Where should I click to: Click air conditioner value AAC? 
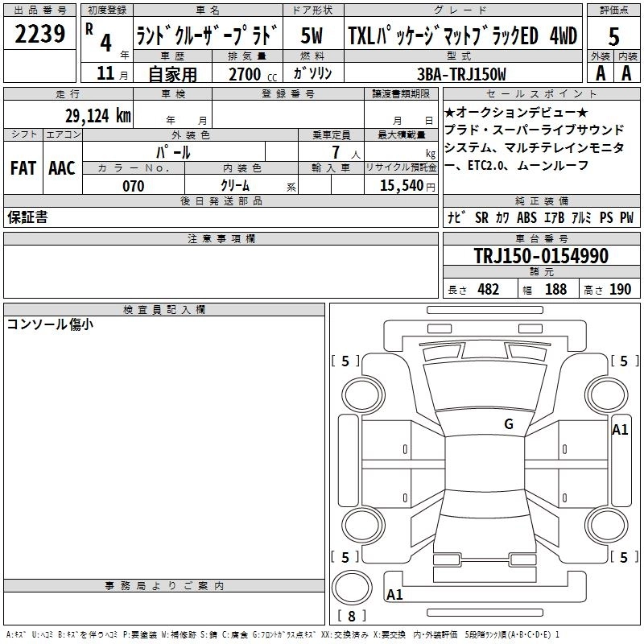tap(62, 168)
